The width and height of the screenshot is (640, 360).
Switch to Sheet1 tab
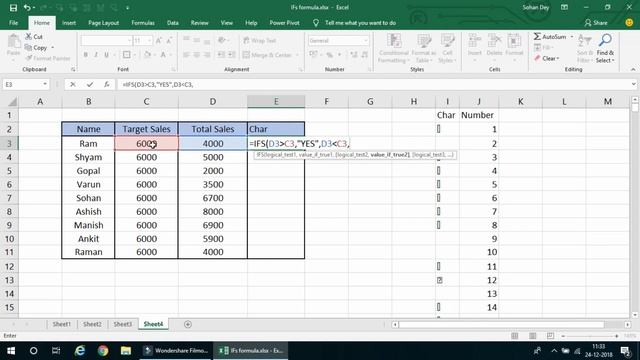62,324
